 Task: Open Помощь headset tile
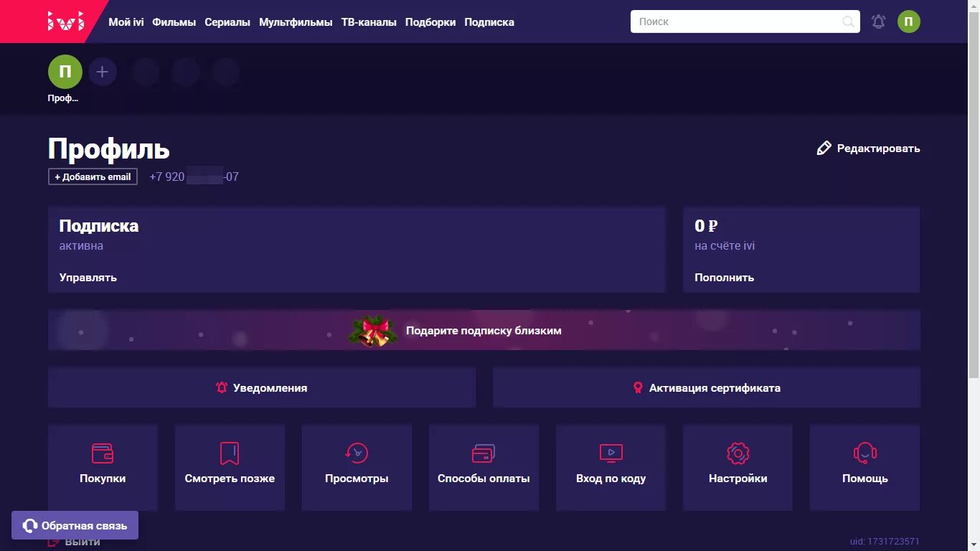(x=864, y=467)
